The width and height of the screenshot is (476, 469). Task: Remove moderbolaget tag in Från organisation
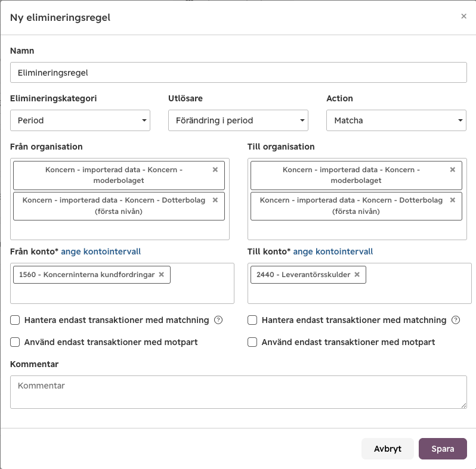point(215,170)
